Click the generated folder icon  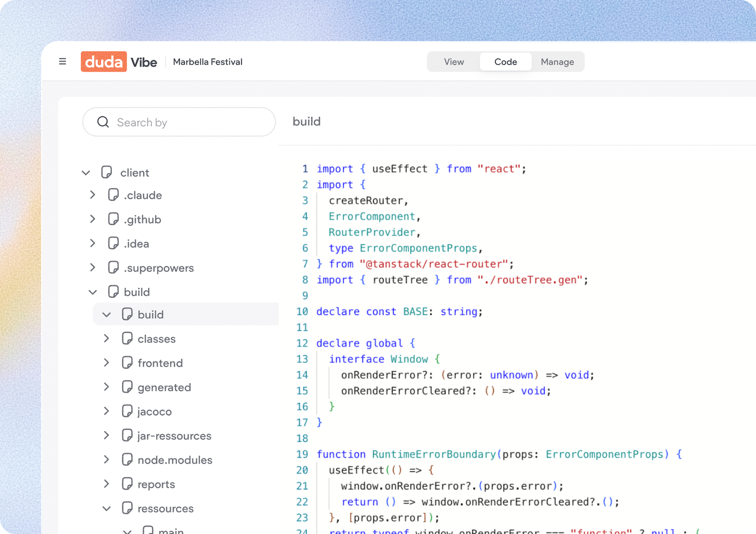click(x=127, y=387)
